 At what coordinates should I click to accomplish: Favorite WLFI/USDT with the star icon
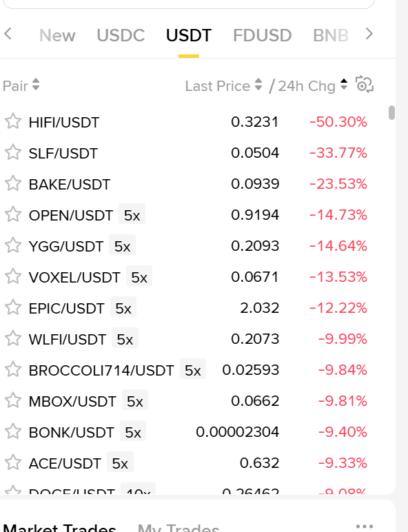(x=13, y=338)
